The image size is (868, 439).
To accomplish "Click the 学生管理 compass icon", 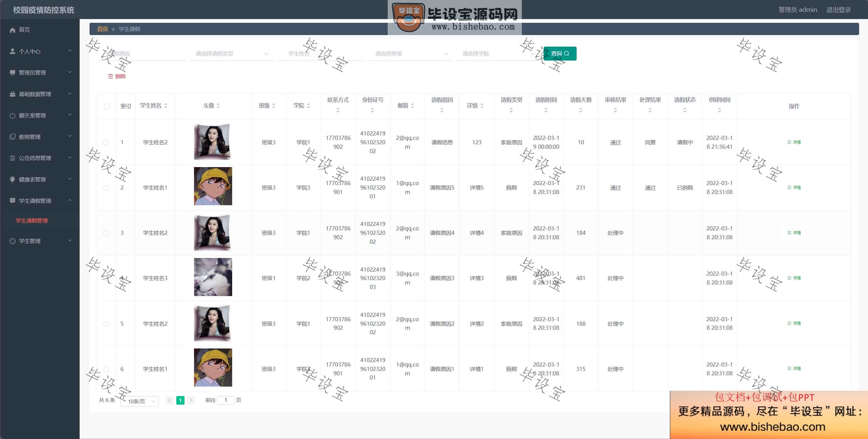I will (x=13, y=241).
